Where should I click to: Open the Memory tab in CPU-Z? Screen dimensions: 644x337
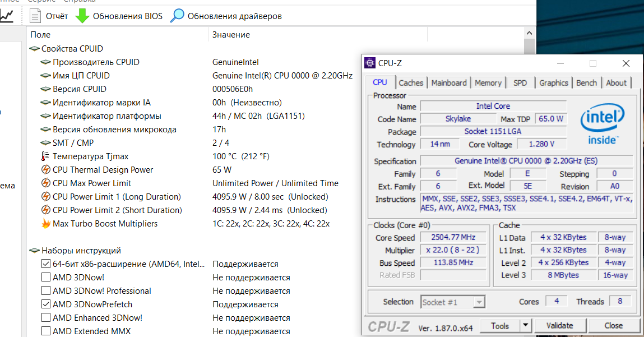click(x=488, y=83)
